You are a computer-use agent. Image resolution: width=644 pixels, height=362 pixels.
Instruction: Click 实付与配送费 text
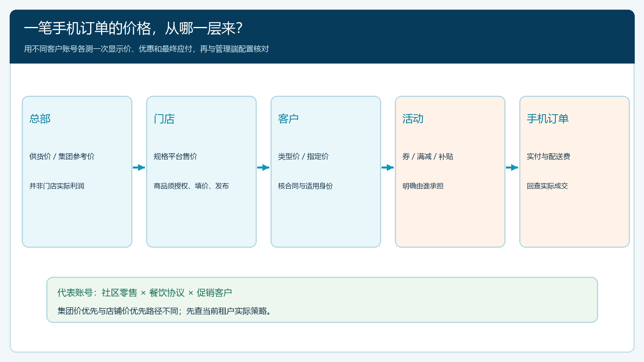pos(549,156)
